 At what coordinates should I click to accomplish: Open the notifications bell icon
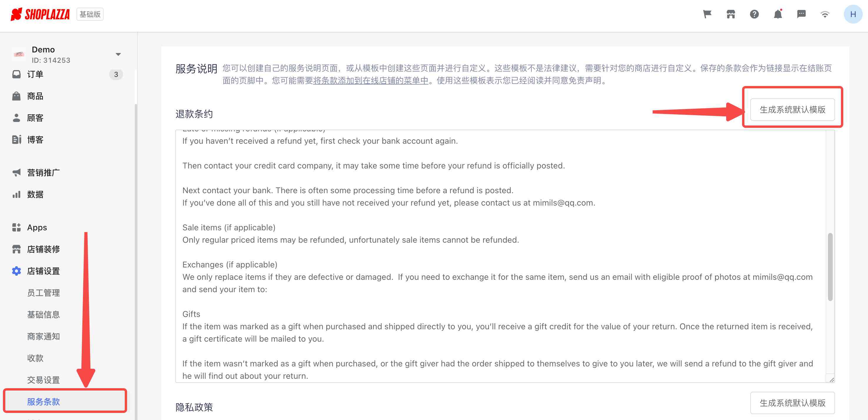click(x=777, y=15)
